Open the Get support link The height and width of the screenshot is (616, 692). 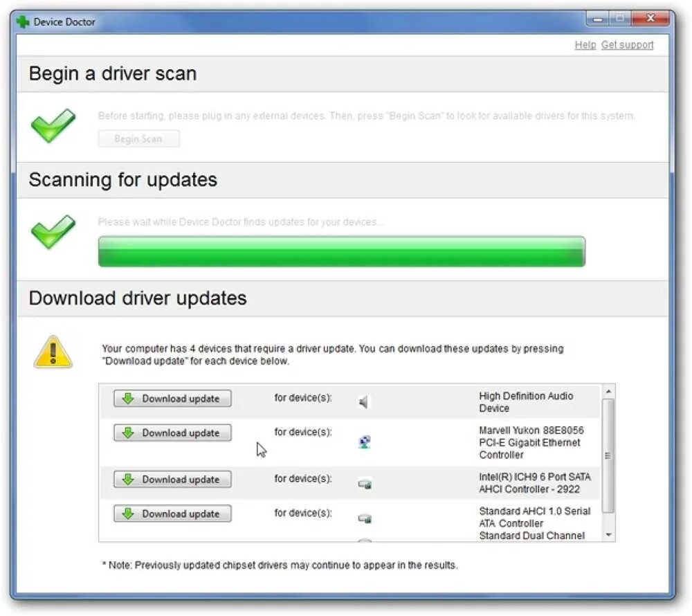coord(627,45)
